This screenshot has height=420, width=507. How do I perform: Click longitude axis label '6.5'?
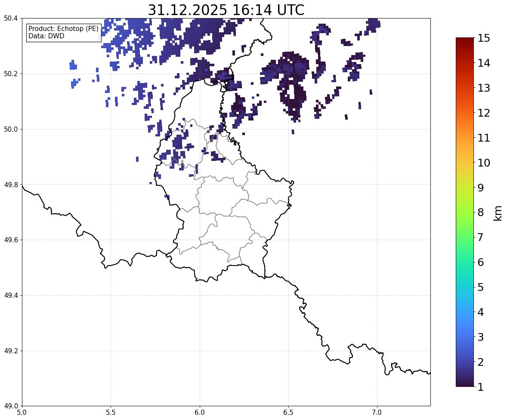[288, 413]
